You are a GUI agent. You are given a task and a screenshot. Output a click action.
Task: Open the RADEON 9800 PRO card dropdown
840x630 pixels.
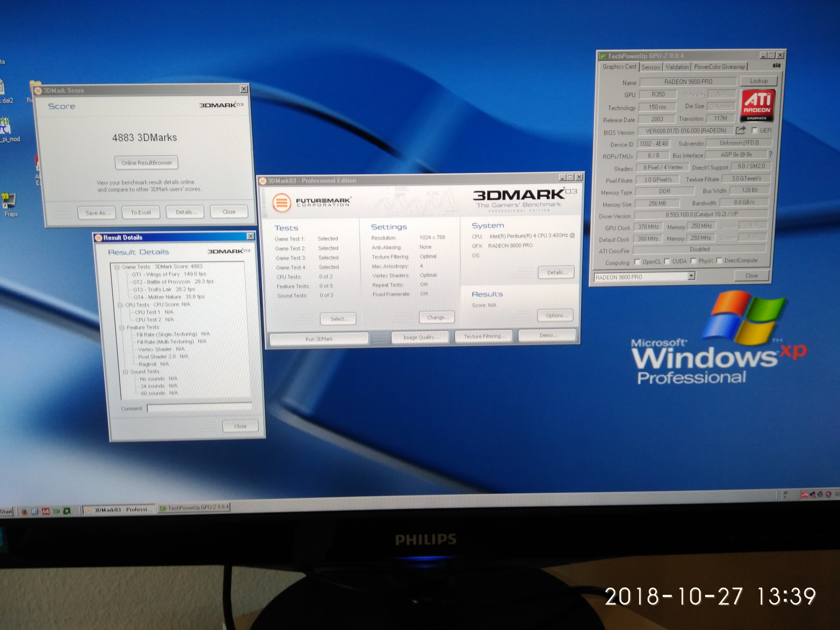[x=691, y=276]
